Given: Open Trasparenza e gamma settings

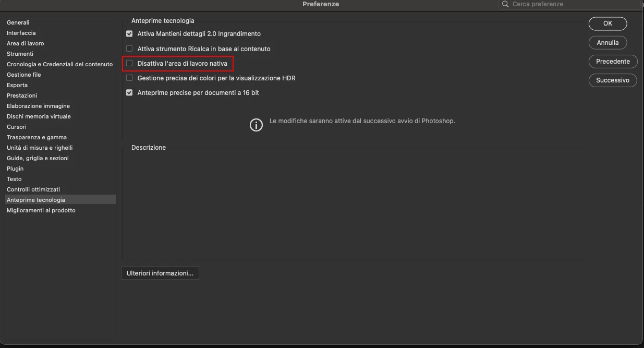Looking at the screenshot, I should (x=60, y=137).
